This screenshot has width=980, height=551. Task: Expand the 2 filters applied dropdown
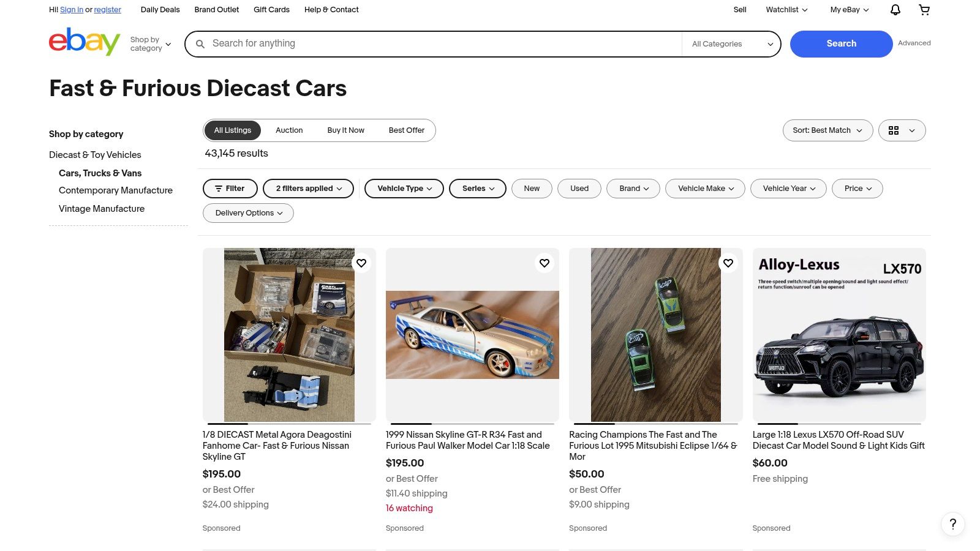click(x=308, y=189)
